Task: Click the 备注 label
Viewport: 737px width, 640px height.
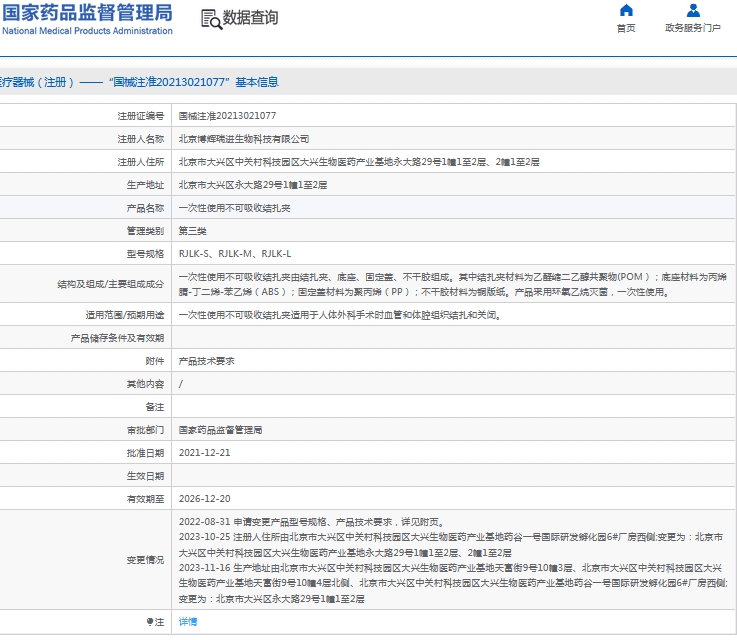Action: point(155,407)
